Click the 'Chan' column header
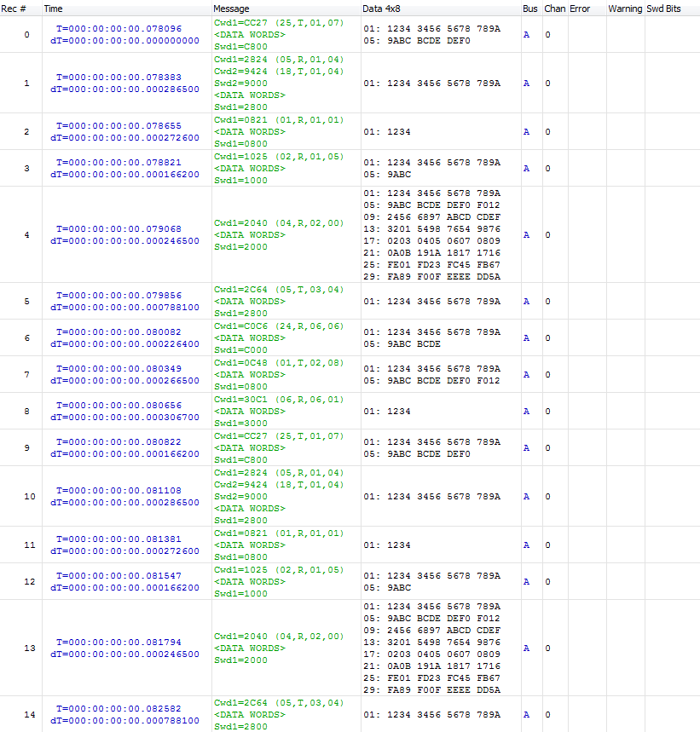The image size is (700, 732). [555, 9]
